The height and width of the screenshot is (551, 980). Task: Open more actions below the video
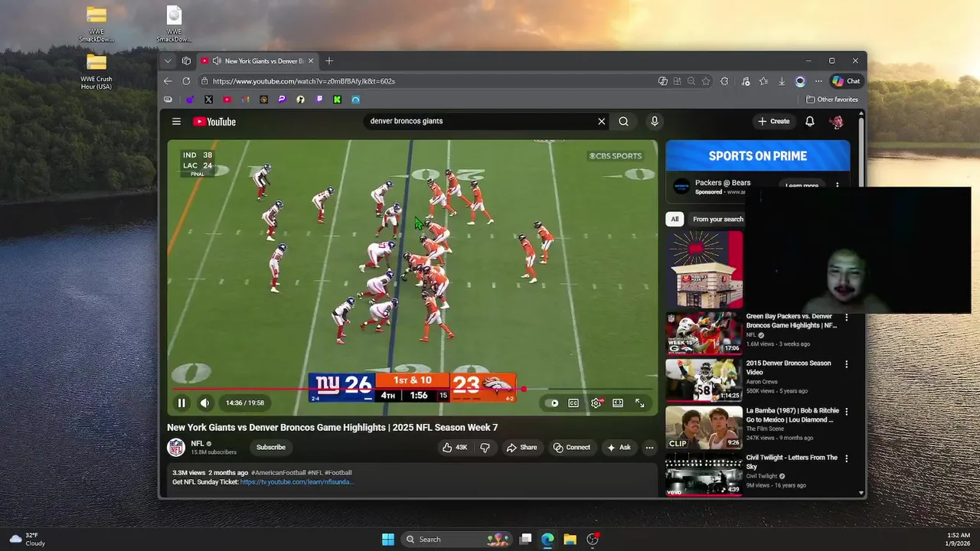point(649,448)
